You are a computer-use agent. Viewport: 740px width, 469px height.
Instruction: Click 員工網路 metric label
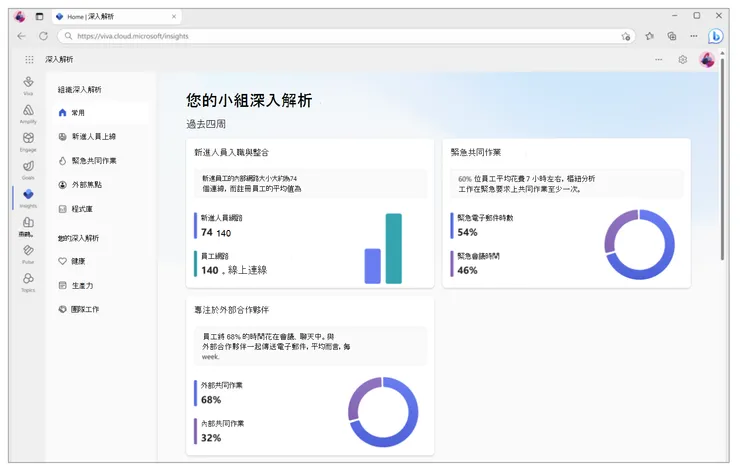(215, 256)
